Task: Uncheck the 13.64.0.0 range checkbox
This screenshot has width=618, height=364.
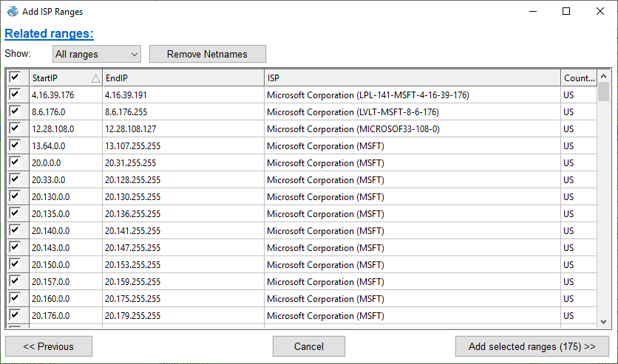Action: 15,145
